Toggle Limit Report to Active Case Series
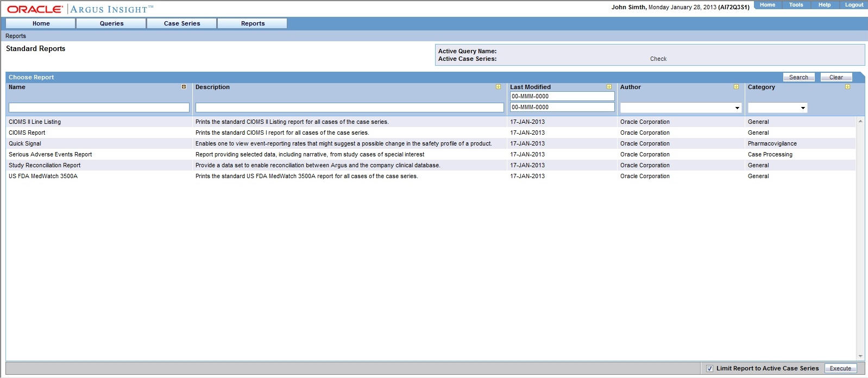The height and width of the screenshot is (378, 868). [709, 368]
